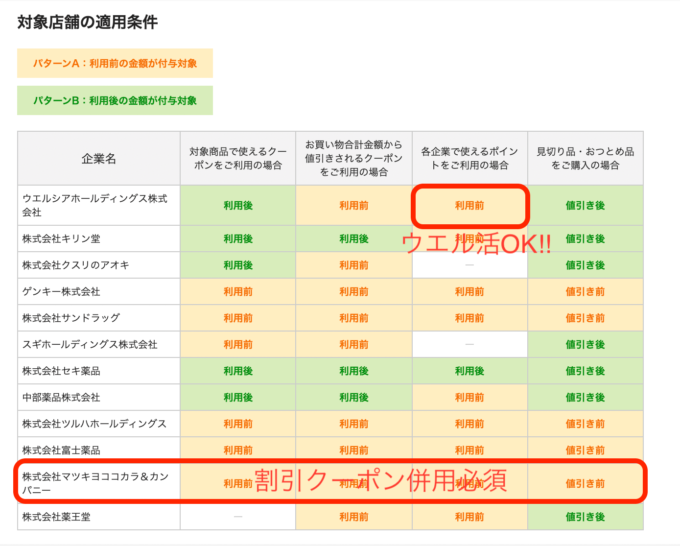Select the green パターンB：利用後の金額が付与対象 legend

pos(115,101)
